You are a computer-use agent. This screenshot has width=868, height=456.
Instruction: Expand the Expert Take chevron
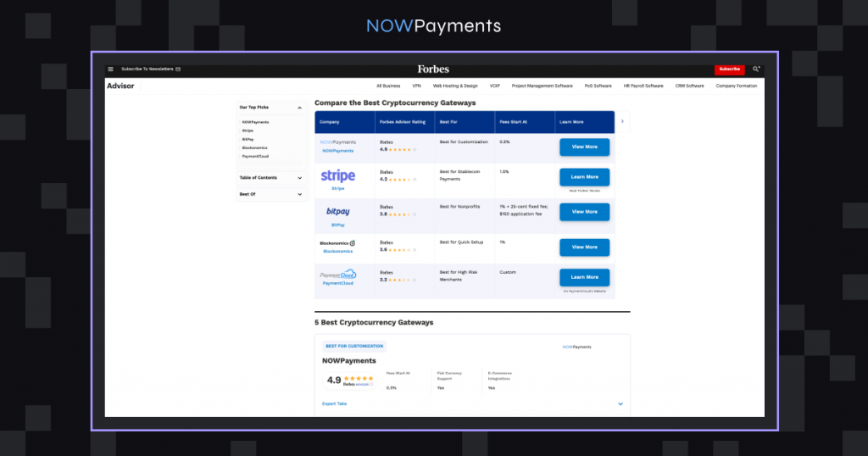coord(620,404)
